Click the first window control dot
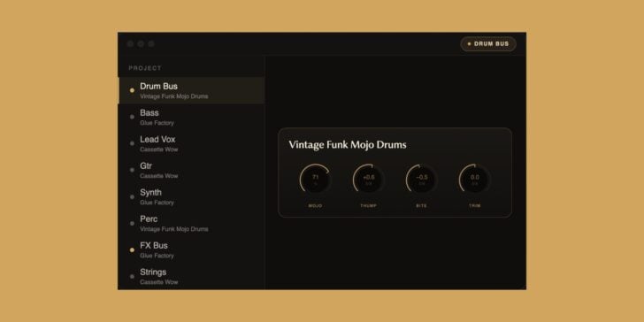 pyautogui.click(x=131, y=44)
